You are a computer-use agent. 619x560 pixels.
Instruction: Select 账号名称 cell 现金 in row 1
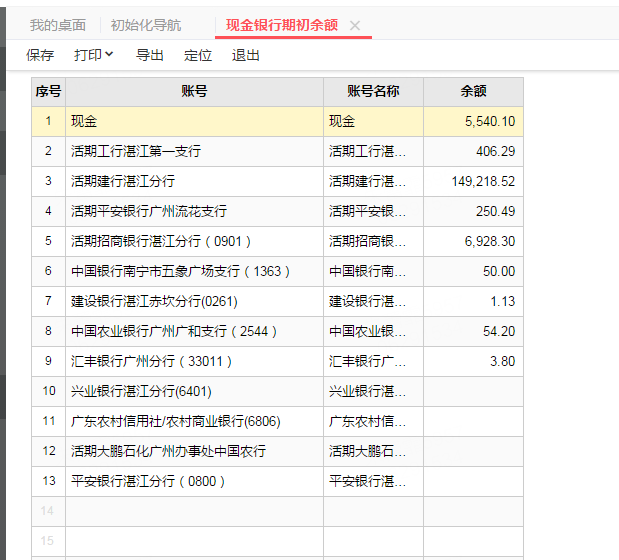pyautogui.click(x=373, y=121)
